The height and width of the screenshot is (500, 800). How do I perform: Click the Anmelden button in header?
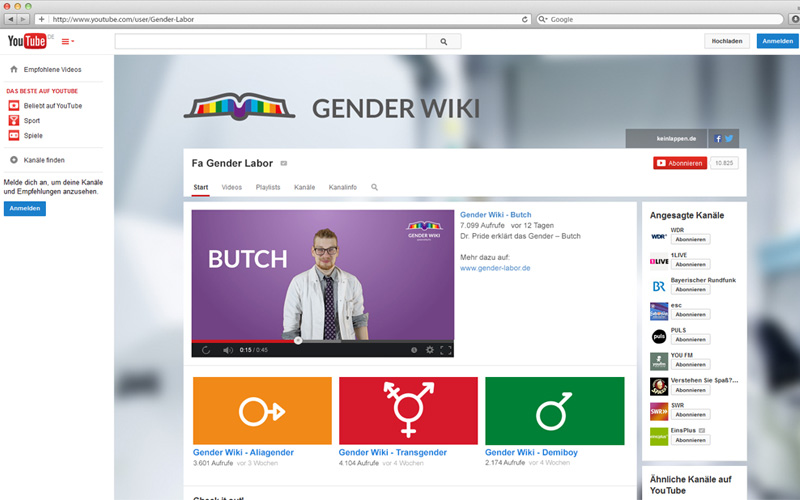778,41
